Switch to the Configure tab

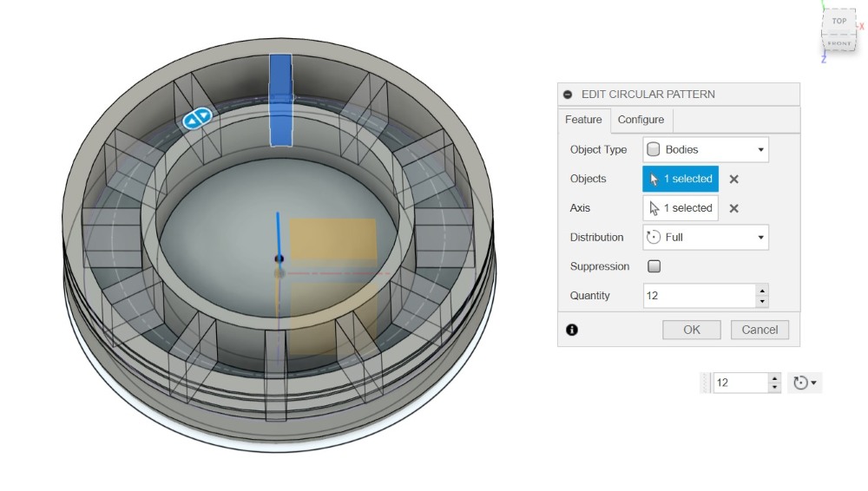641,120
